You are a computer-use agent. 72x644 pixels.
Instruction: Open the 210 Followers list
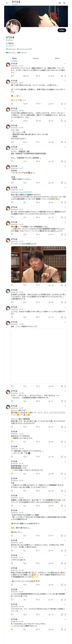click(22, 53)
